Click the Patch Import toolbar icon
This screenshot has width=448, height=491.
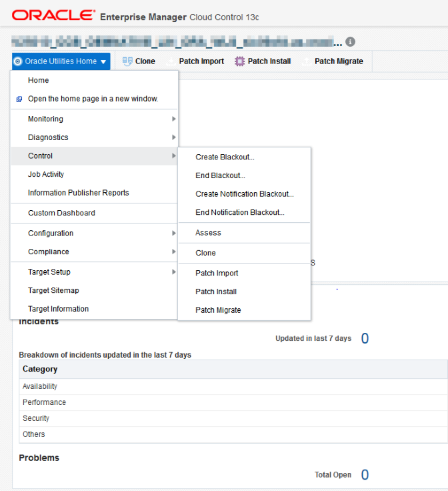[171, 61]
